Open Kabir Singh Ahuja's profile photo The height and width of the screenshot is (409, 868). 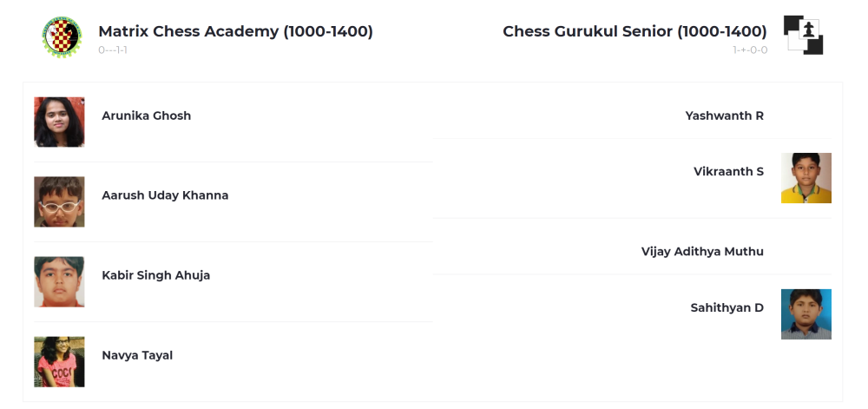[x=59, y=281]
